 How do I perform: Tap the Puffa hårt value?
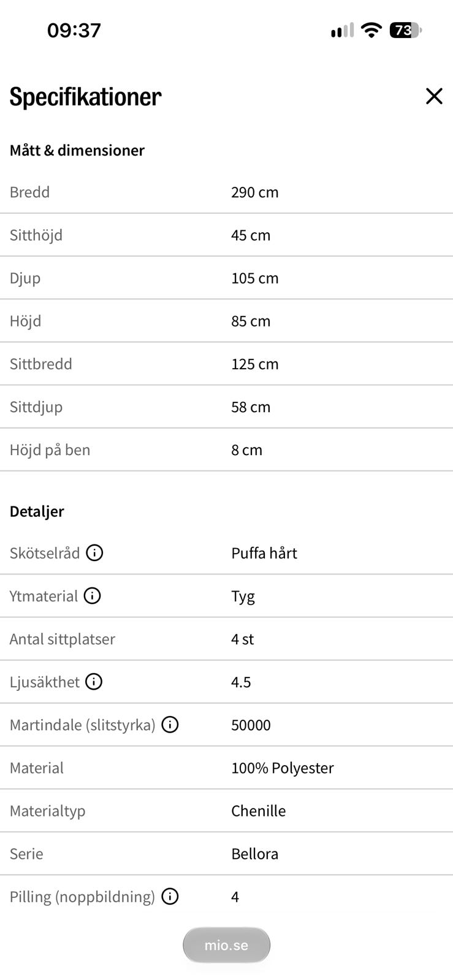264,553
